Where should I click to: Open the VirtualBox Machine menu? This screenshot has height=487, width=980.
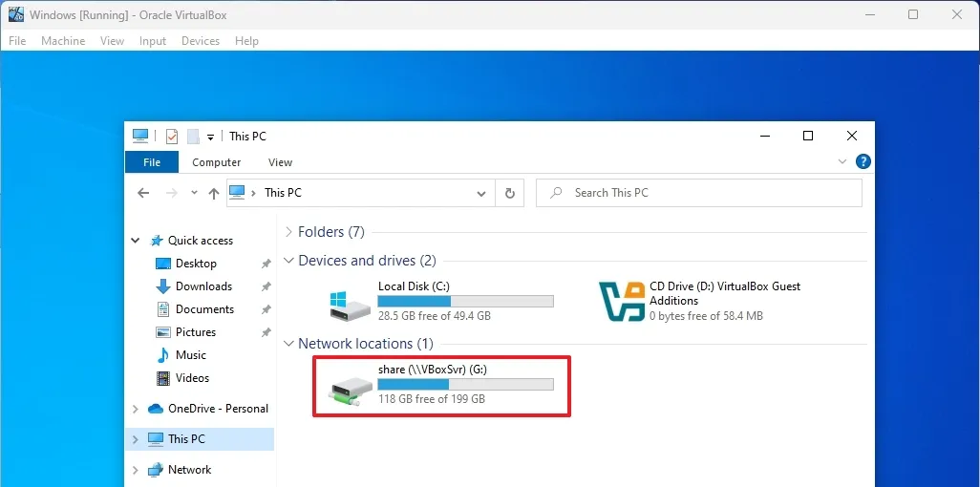point(63,41)
